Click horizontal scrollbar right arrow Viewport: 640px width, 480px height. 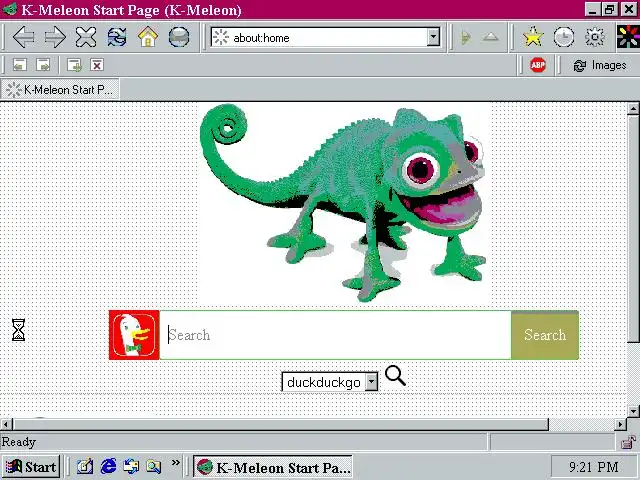click(620, 424)
